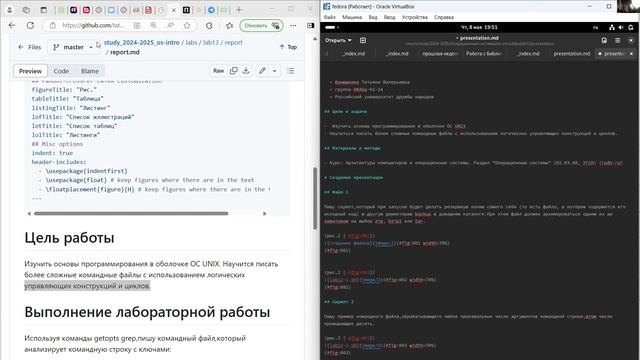Open the apps grid icon in address bar
This screenshot has height=360, width=640.
pos(137,25)
